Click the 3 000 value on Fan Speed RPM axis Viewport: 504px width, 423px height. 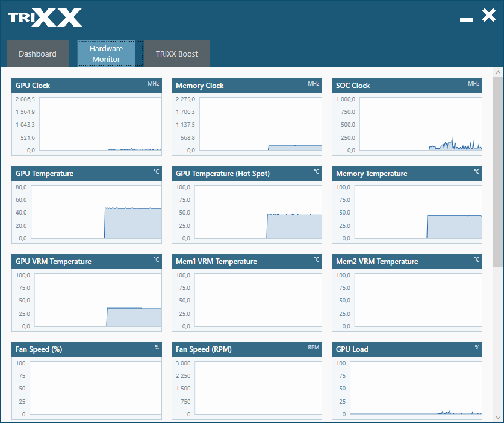tap(183, 363)
